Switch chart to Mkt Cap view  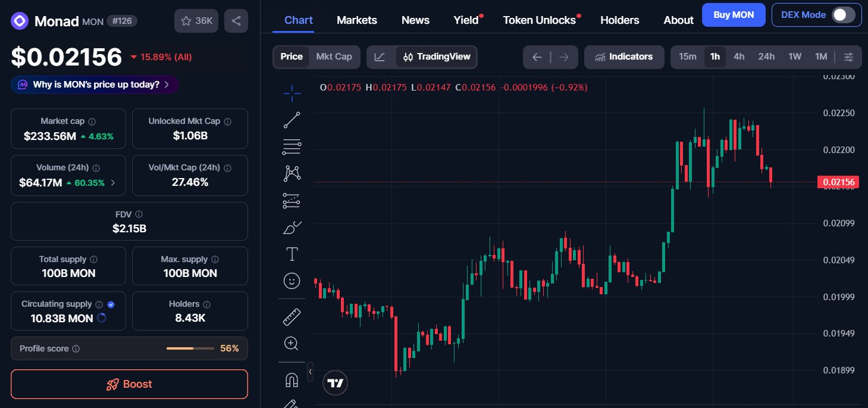(x=334, y=57)
